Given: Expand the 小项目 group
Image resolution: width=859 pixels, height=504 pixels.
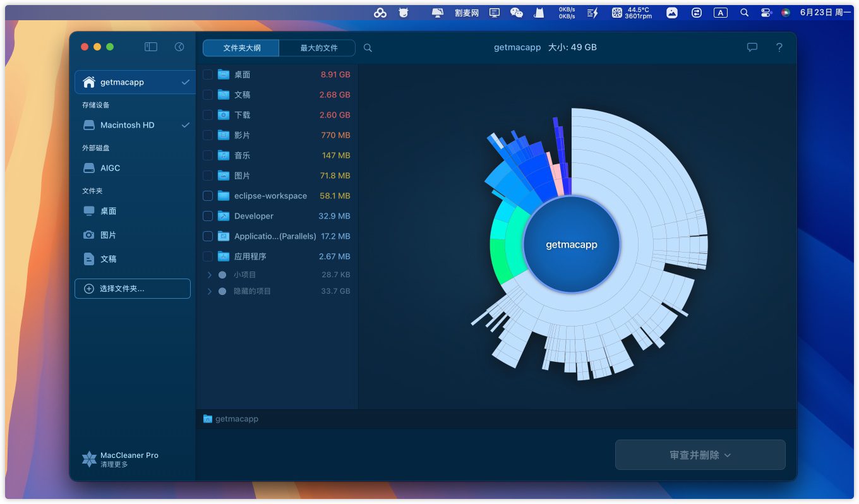Looking at the screenshot, I should click(210, 275).
